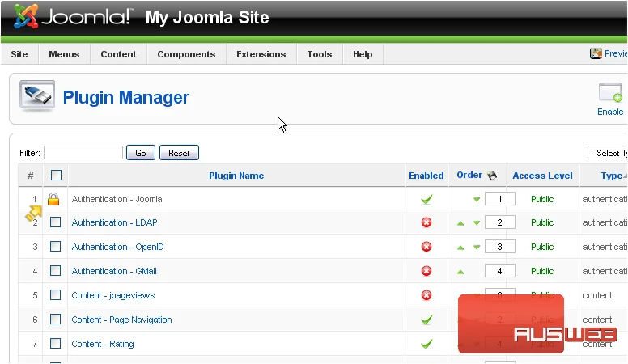Click the Go filter button

(x=141, y=153)
